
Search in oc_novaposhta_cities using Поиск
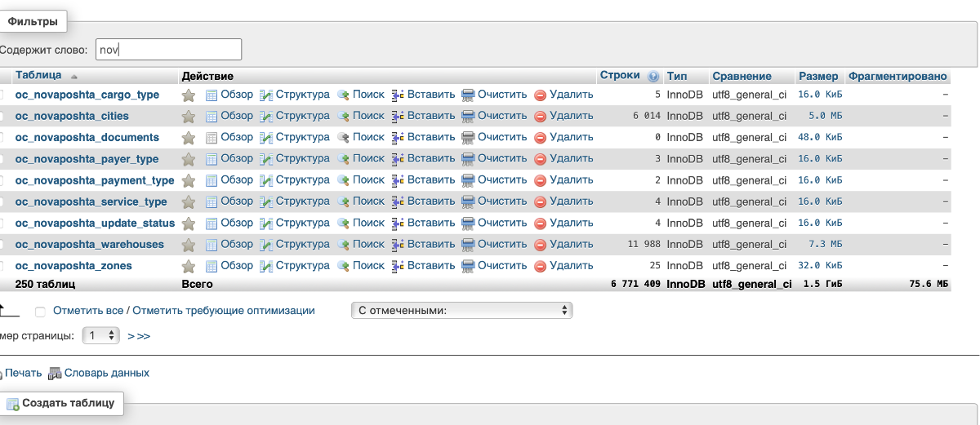[x=361, y=116]
